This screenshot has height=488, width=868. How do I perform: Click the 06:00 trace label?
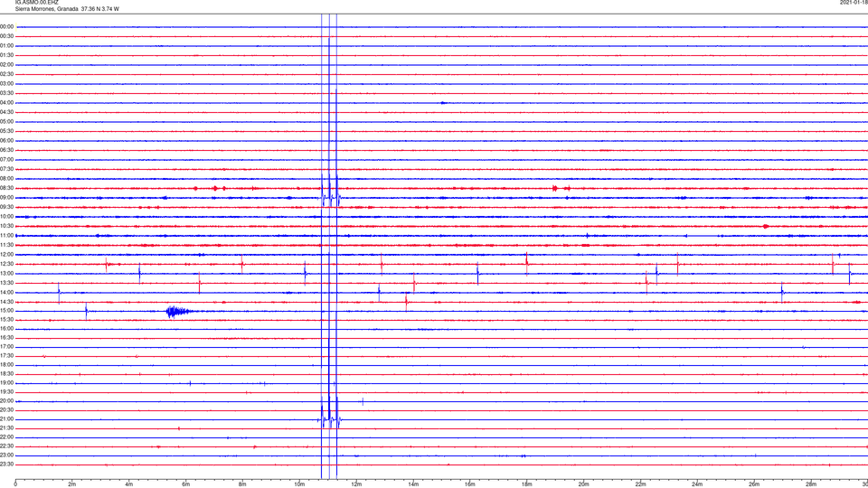pyautogui.click(x=7, y=141)
